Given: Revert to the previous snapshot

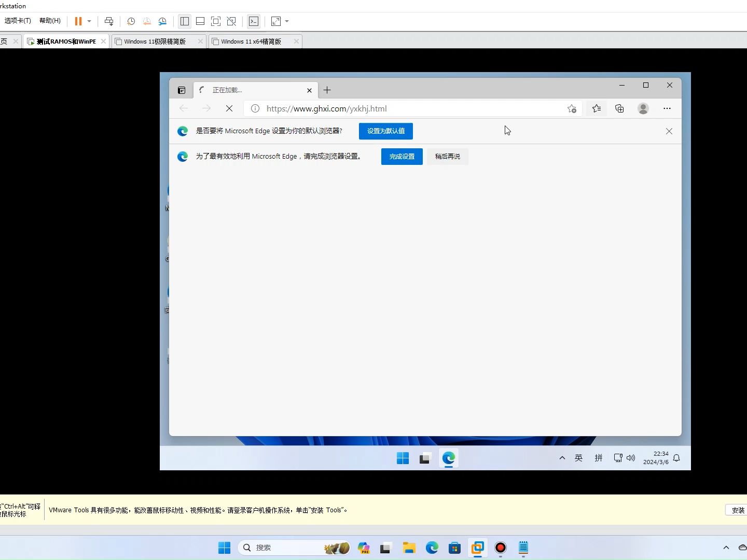Looking at the screenshot, I should click(147, 21).
